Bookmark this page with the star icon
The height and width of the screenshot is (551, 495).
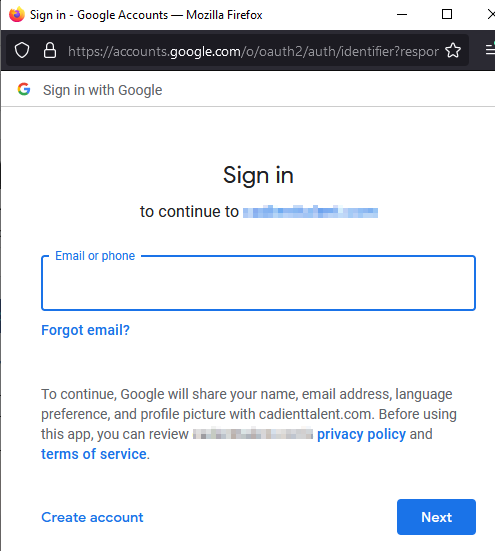[x=453, y=51]
